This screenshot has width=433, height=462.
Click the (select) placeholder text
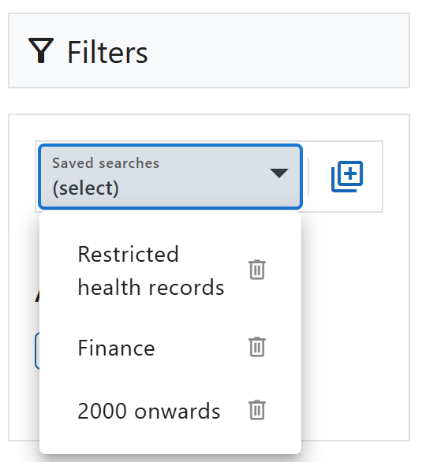[x=86, y=188]
